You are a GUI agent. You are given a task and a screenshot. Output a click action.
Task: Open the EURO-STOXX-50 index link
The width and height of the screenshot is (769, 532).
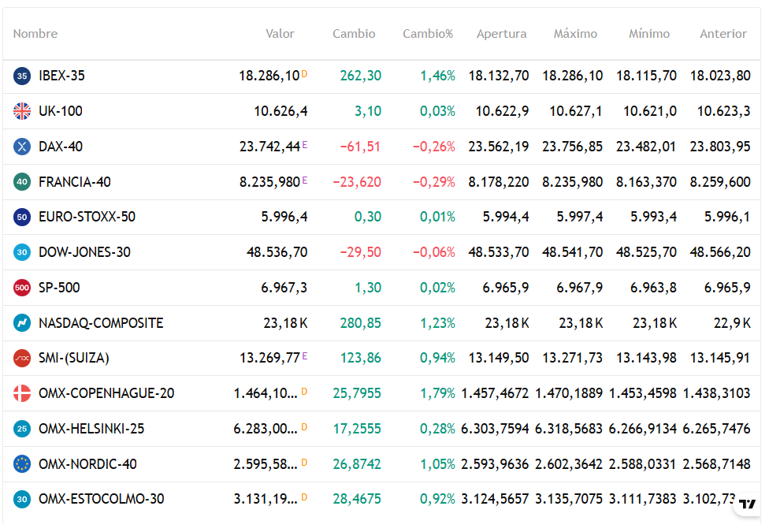[x=87, y=217]
